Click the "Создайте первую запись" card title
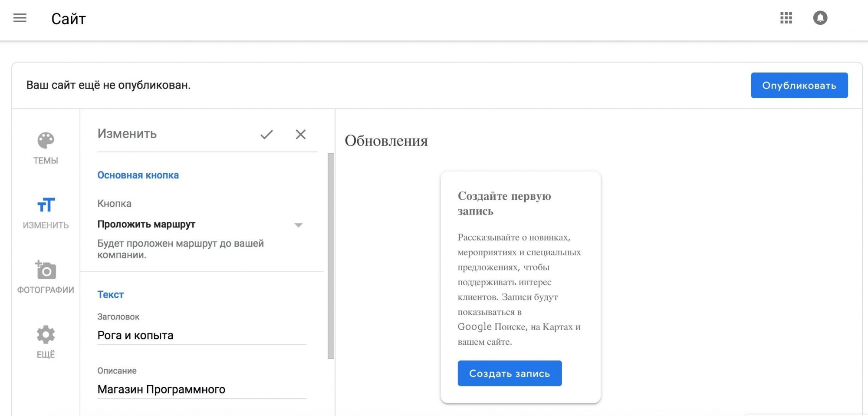Screen dimensions: 868x416 [504, 203]
